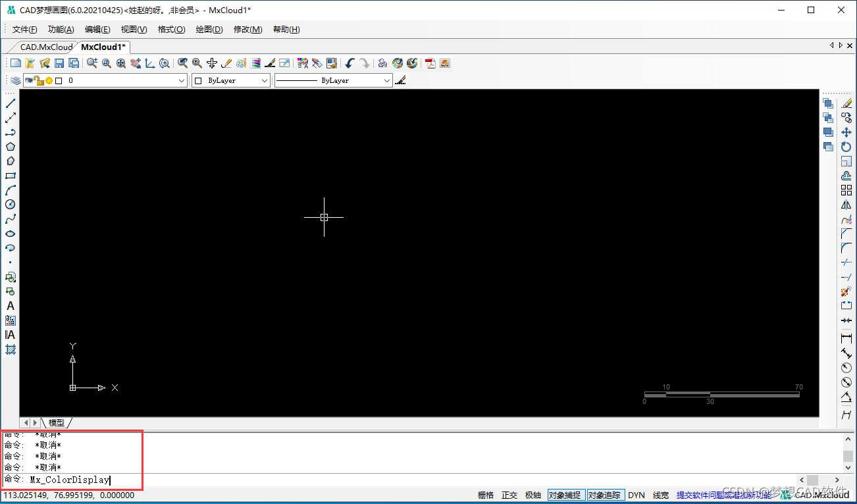Viewport: 857px width, 504px height.
Task: Toggle the layer freeze sun icon
Action: [49, 80]
